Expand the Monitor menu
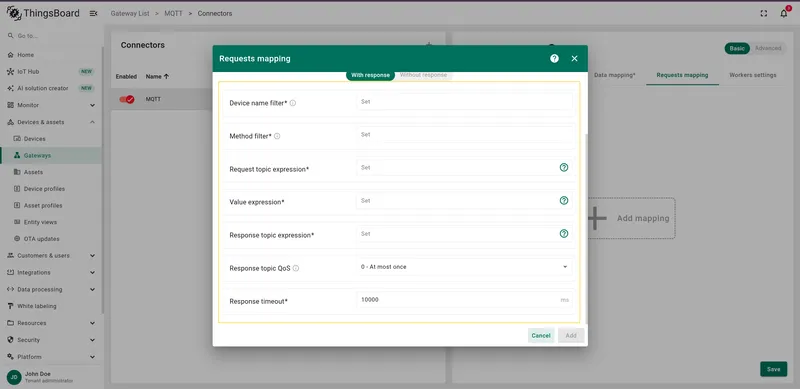Image resolution: width=800 pixels, height=389 pixels. [x=92, y=105]
